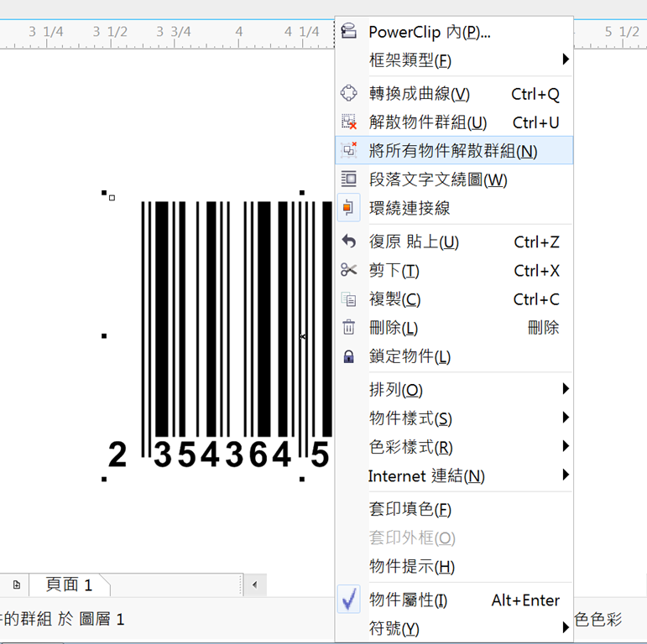This screenshot has height=644, width=647.
Task: Click the 復原 貼上 undo arrow icon
Action: (348, 241)
